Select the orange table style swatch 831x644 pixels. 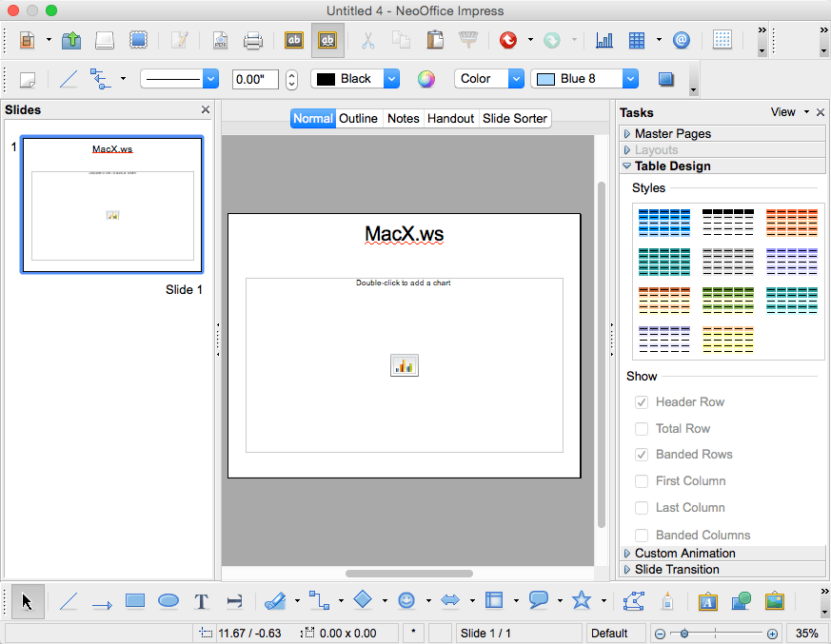click(792, 223)
